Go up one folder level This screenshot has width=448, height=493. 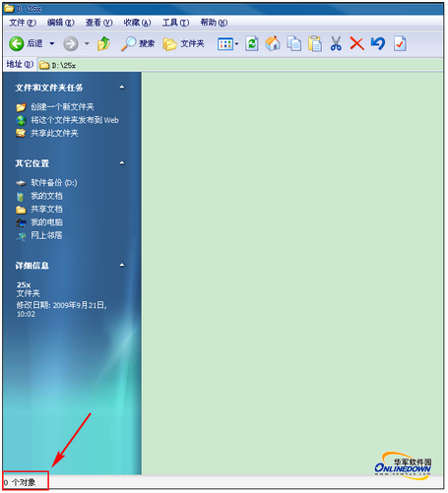(x=103, y=43)
